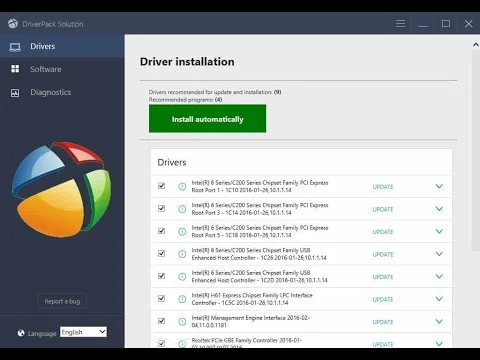The width and height of the screenshot is (480, 360).
Task: Click the large DriverPack colorful logo
Action: [x=62, y=189]
